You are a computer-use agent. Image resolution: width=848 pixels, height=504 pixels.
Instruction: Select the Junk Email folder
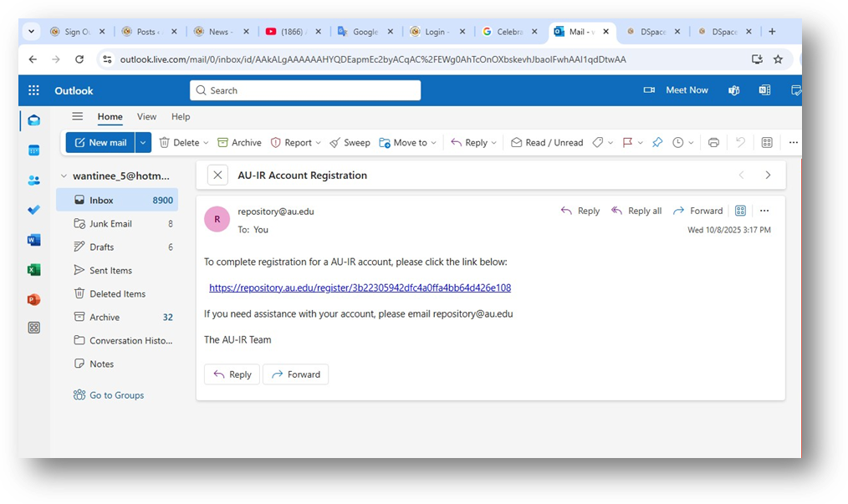coord(110,224)
